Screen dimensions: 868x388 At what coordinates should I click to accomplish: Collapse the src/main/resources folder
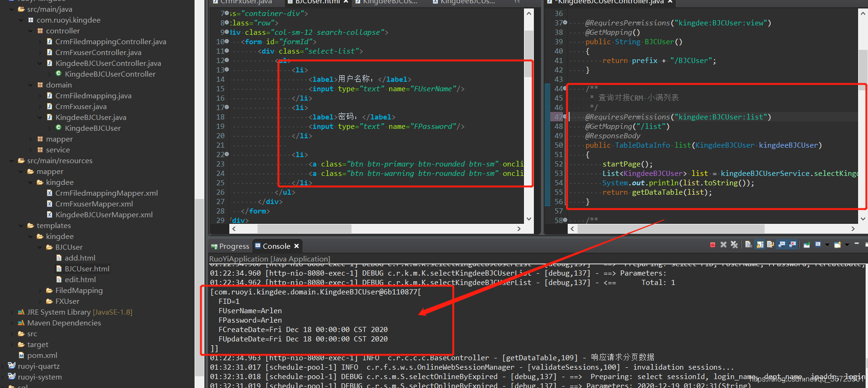tap(12, 161)
